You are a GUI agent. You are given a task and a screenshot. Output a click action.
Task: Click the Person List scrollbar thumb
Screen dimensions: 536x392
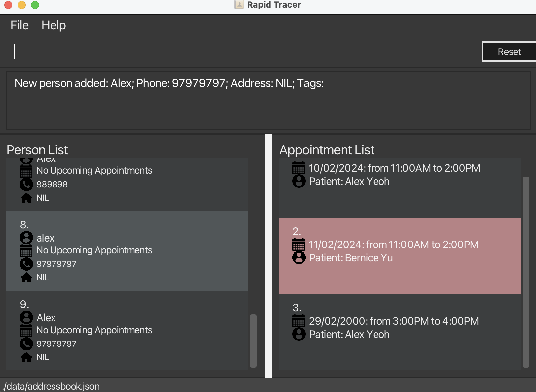[253, 341]
